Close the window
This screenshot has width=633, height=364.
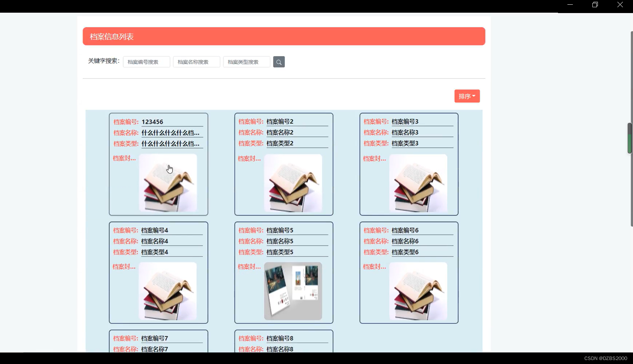pos(620,5)
